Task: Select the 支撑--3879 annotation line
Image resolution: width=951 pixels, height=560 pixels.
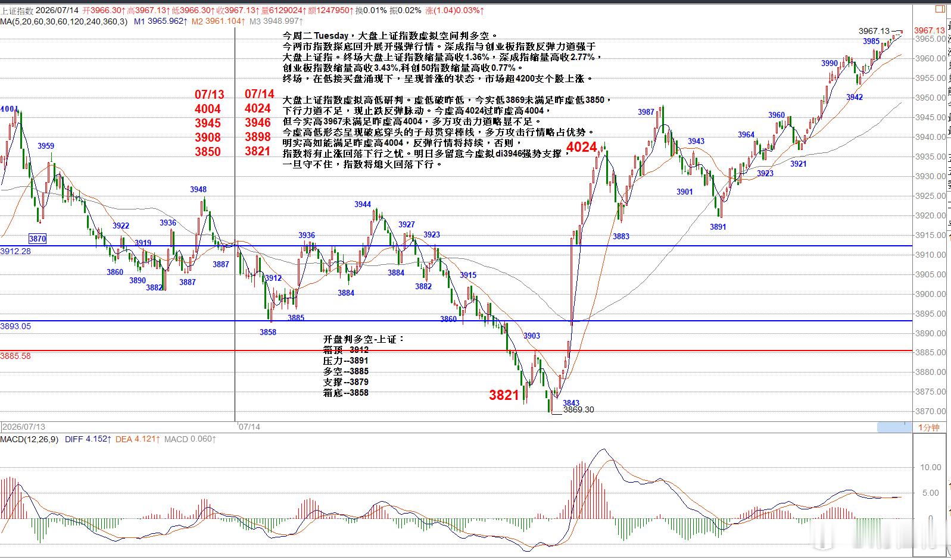Action: click(x=345, y=382)
